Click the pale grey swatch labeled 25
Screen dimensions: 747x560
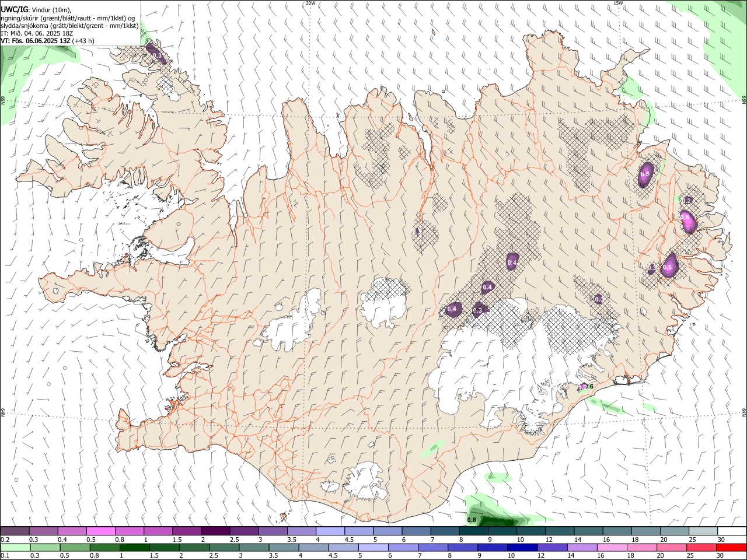(x=703, y=531)
